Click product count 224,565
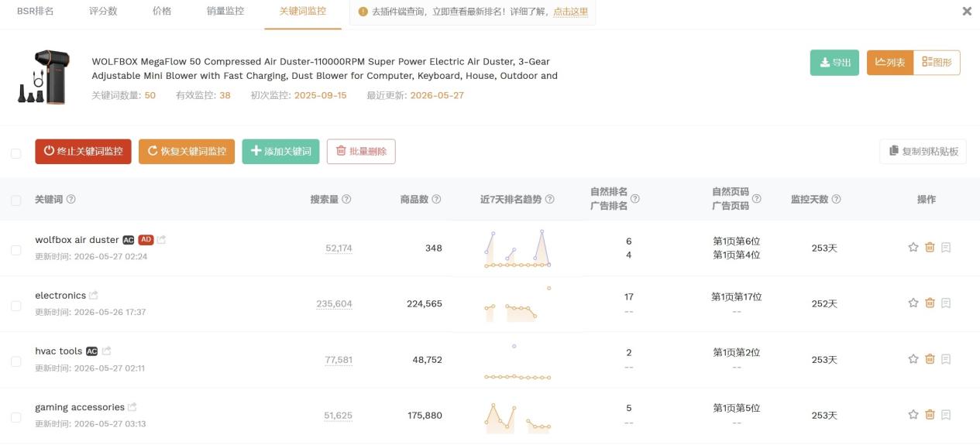Image resolution: width=980 pixels, height=445 pixels. 425,304
